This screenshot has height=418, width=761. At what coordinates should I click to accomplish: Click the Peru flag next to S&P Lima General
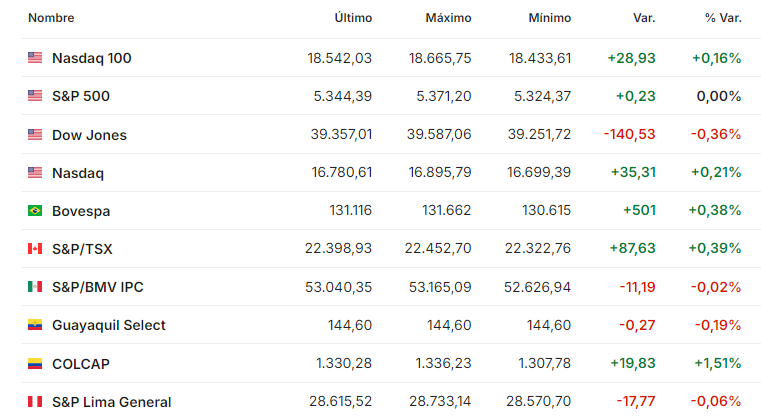pyautogui.click(x=35, y=401)
